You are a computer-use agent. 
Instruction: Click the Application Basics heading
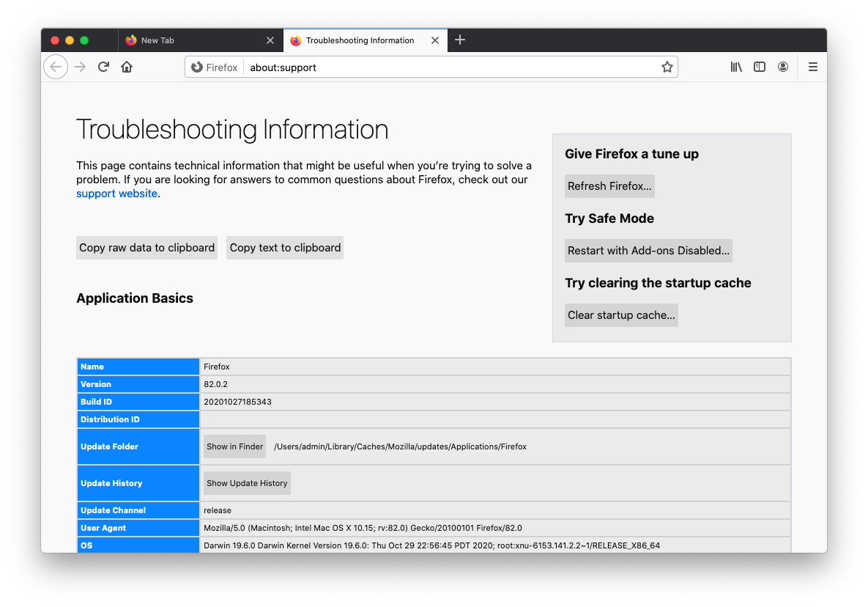(135, 298)
